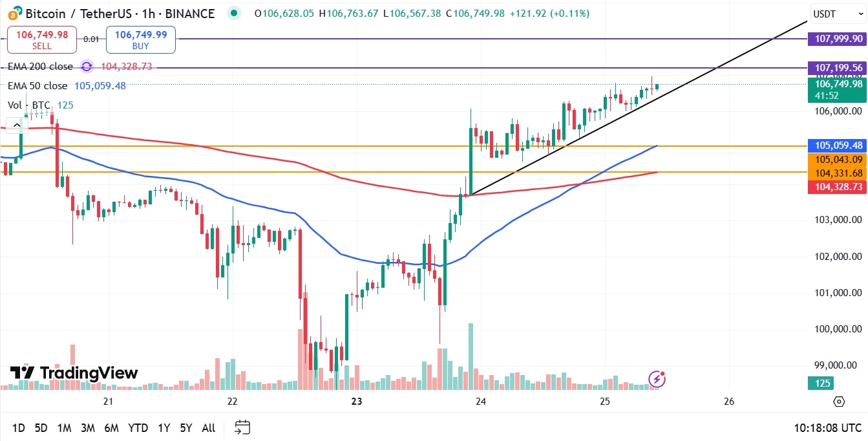This screenshot has width=868, height=441.
Task: Open chart settings gear icon
Action: [x=839, y=402]
